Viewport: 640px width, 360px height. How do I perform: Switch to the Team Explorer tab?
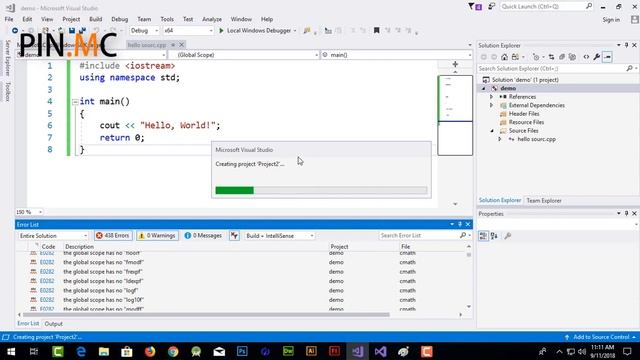(x=544, y=200)
